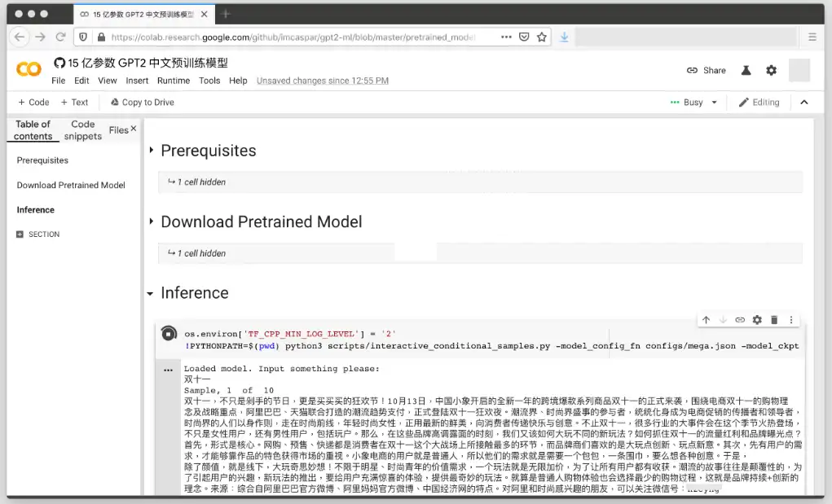Reload the page with refresh icon

click(60, 37)
